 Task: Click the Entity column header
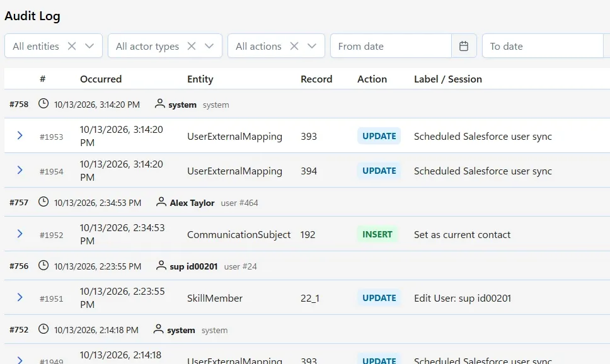click(200, 79)
